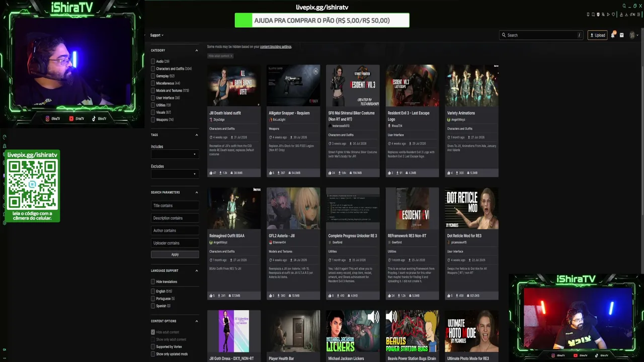Click the Title contains field
Viewport: 644px width, 362px height.
(175, 206)
